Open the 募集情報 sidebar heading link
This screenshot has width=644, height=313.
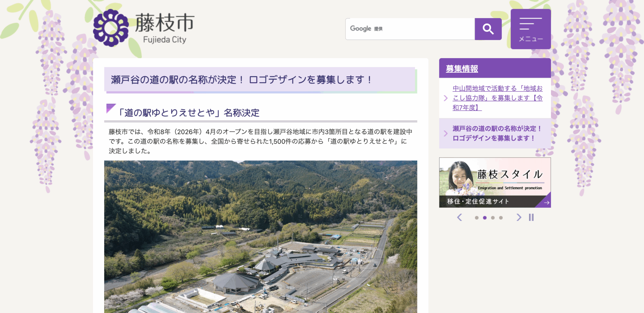[462, 69]
